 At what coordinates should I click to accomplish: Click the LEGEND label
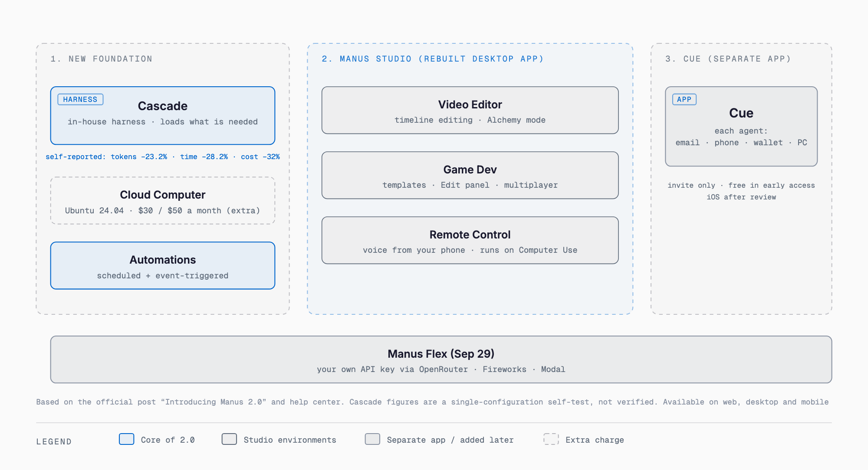(54, 441)
